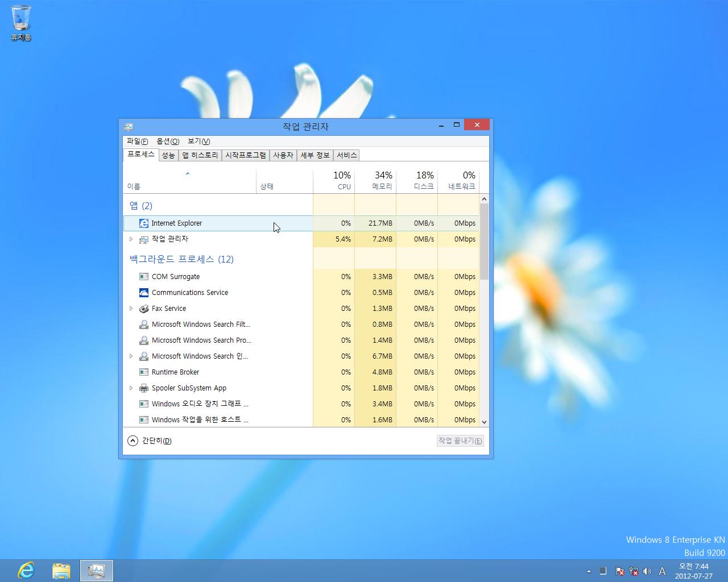The width and height of the screenshot is (728, 582).
Task: Sort by the 상태 column header
Action: click(284, 181)
